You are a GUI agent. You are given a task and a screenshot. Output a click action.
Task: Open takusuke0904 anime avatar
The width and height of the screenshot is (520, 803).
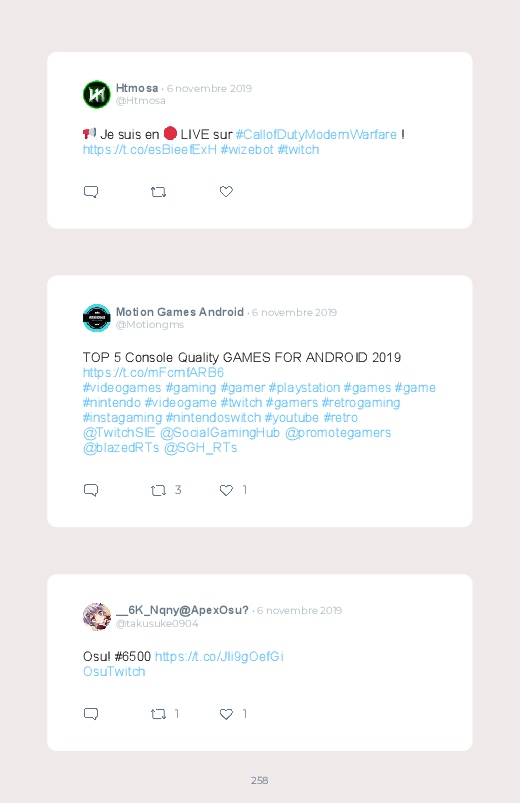[97, 617]
